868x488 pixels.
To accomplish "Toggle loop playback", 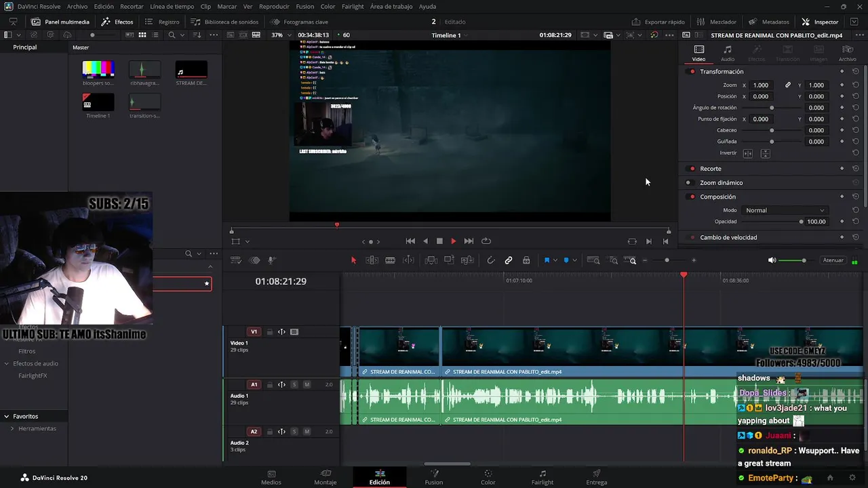I will [x=486, y=241].
